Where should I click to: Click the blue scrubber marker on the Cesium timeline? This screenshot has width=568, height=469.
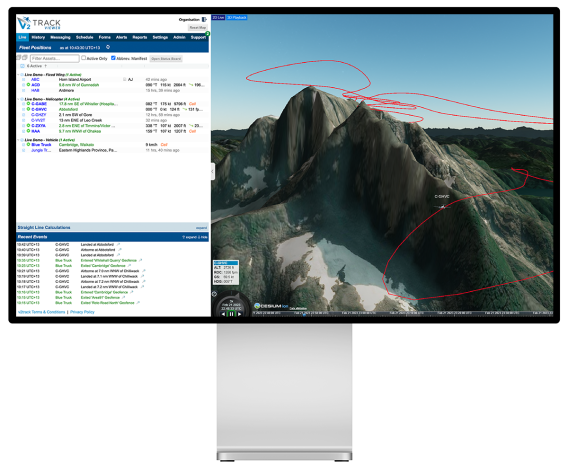304,314
